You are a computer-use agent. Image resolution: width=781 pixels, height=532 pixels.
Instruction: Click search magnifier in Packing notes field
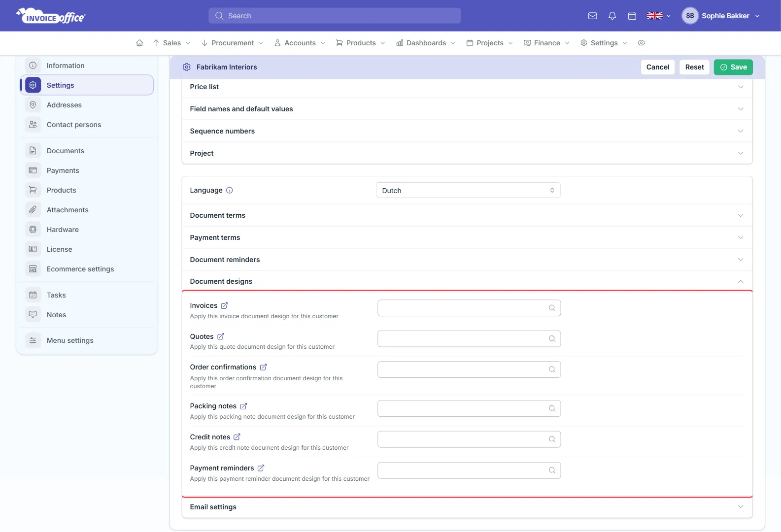point(552,408)
